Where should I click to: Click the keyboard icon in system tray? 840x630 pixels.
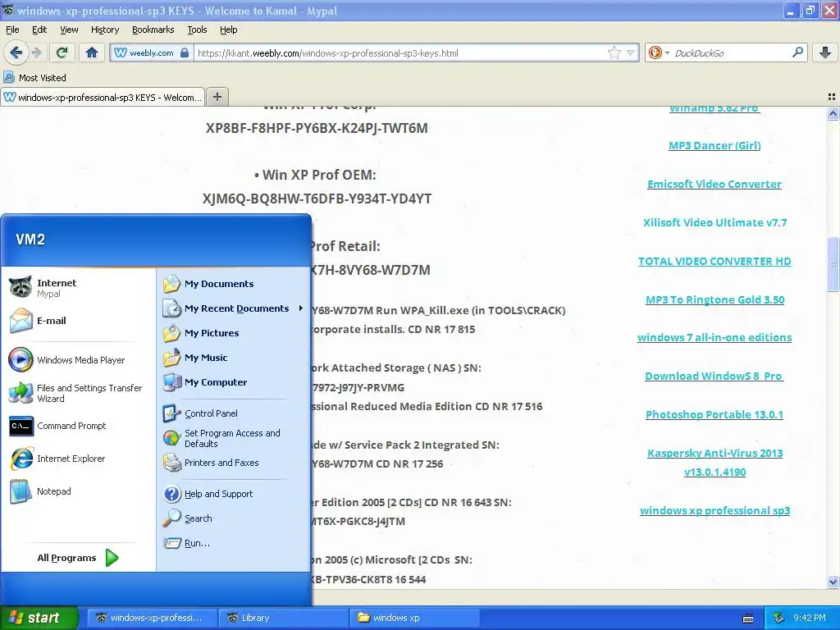[x=748, y=619]
